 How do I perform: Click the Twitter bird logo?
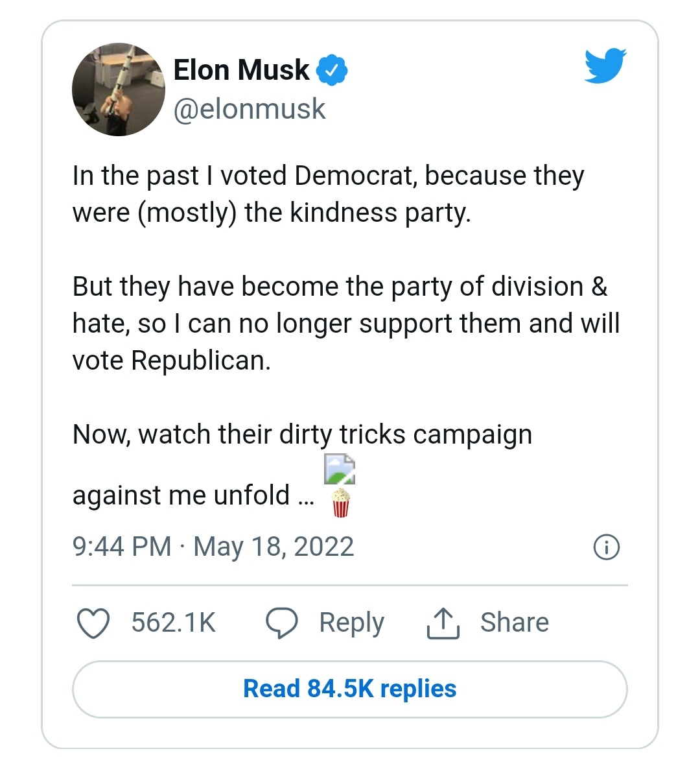(605, 66)
